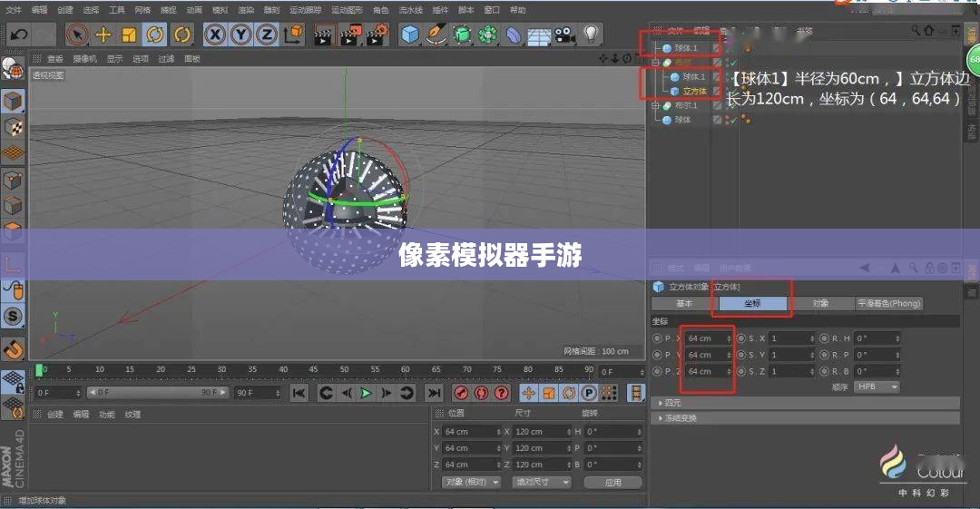Open the 文件 menu
The width and height of the screenshot is (980, 509).
13,10
